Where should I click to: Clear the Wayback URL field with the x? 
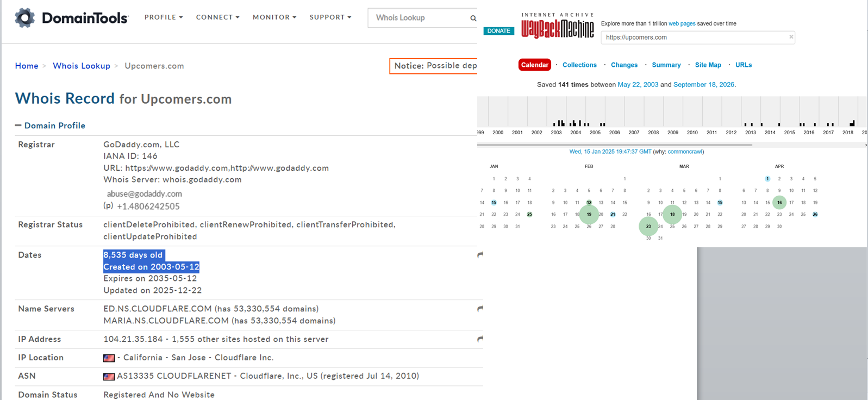(791, 37)
